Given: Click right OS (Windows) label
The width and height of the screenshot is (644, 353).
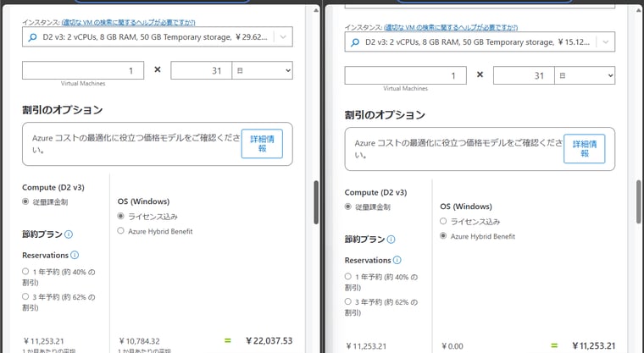Looking at the screenshot, I should click(466, 206).
